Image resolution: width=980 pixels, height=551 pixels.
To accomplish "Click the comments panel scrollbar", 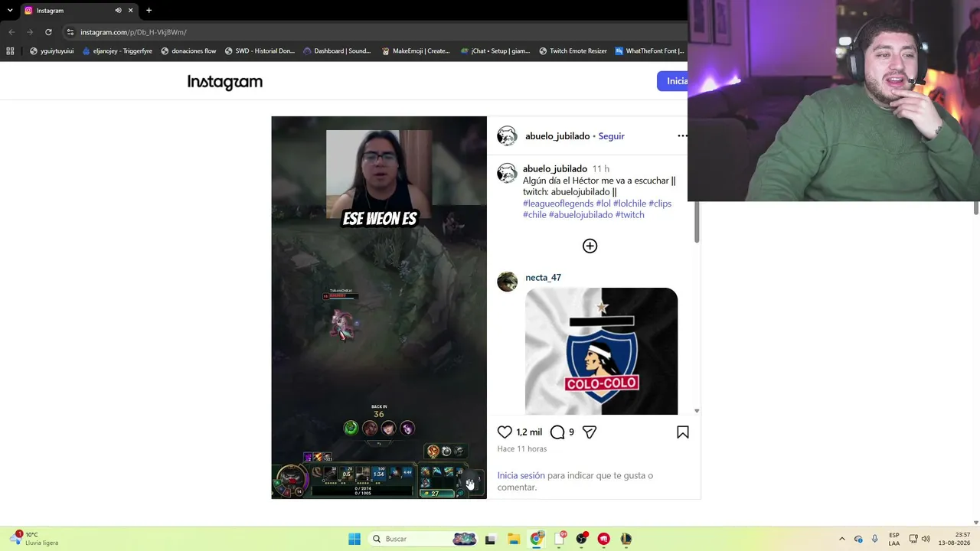I will coord(697,222).
